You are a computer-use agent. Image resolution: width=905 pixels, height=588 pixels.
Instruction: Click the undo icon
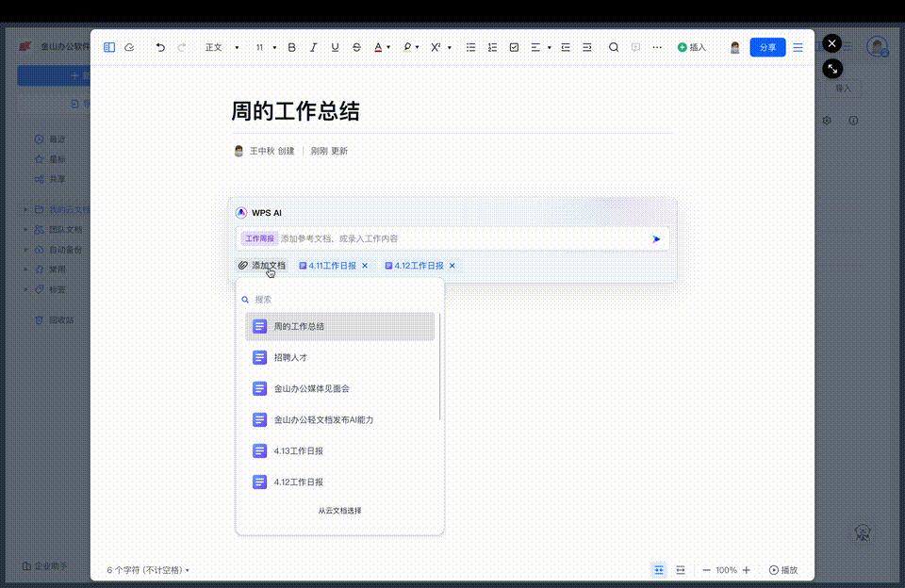coord(159,47)
